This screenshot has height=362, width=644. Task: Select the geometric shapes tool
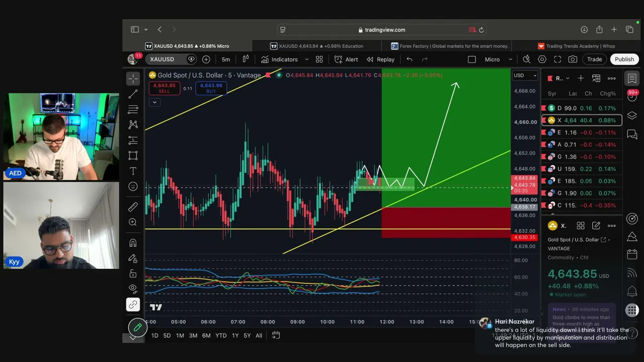(x=133, y=155)
